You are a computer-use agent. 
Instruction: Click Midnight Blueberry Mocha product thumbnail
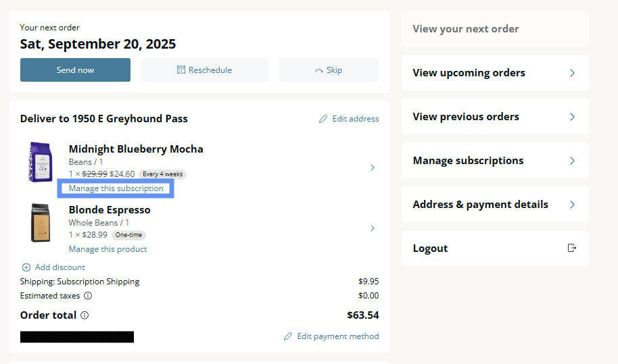(x=41, y=161)
